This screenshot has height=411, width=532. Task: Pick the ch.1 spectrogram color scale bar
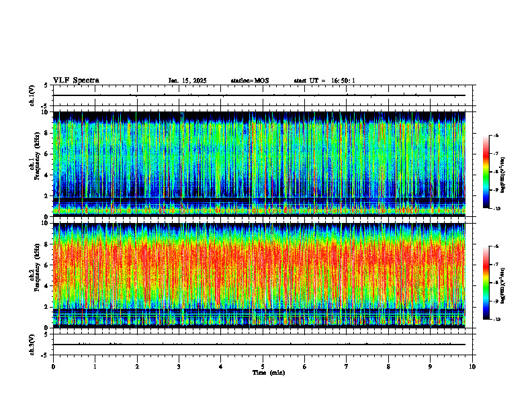[x=486, y=172]
